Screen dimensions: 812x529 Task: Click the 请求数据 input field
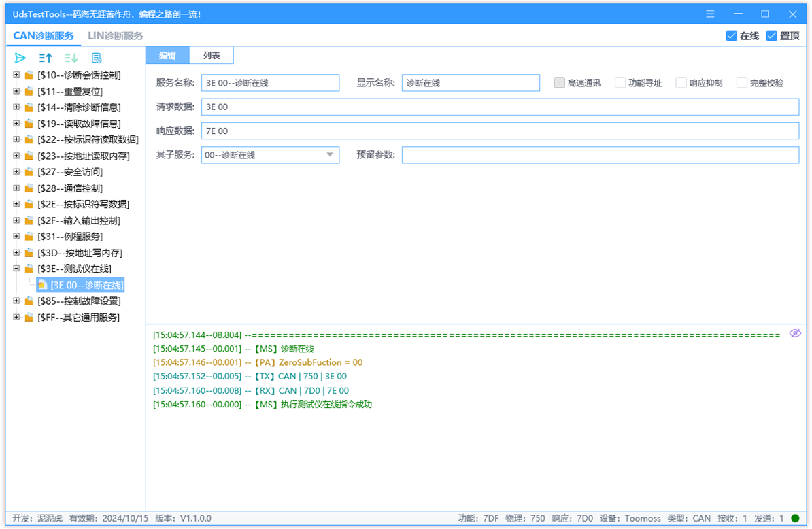point(500,107)
